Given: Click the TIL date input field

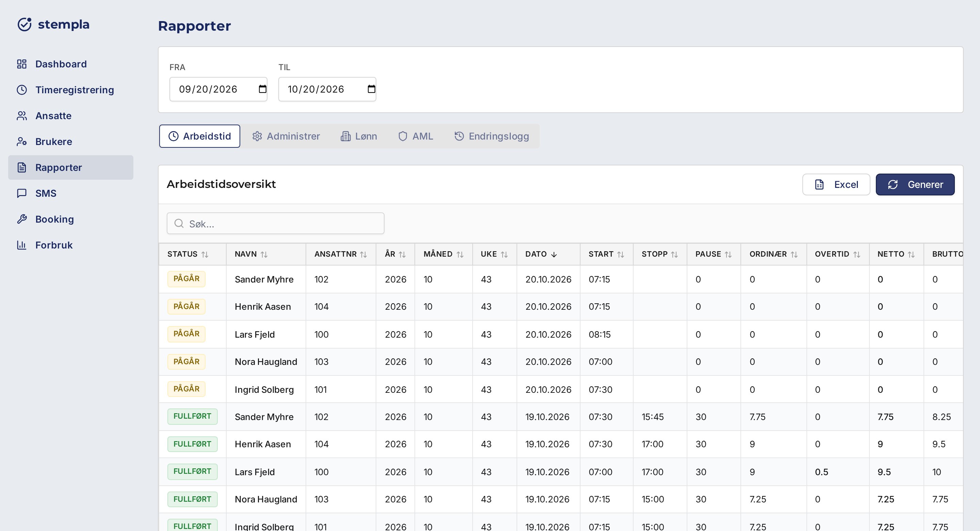Looking at the screenshot, I should 327,89.
